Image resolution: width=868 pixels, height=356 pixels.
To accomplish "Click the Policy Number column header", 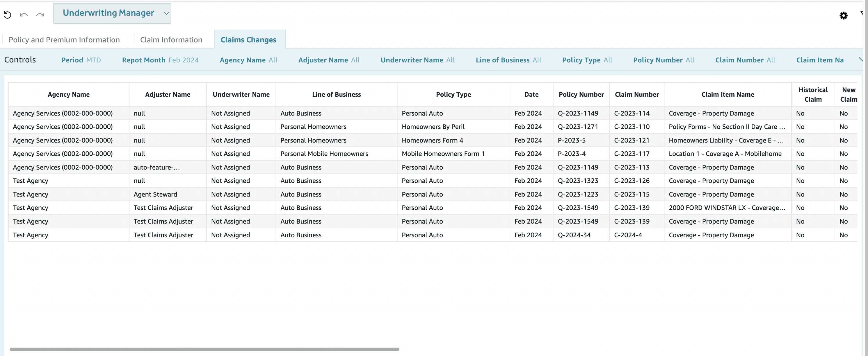I will click(x=581, y=95).
